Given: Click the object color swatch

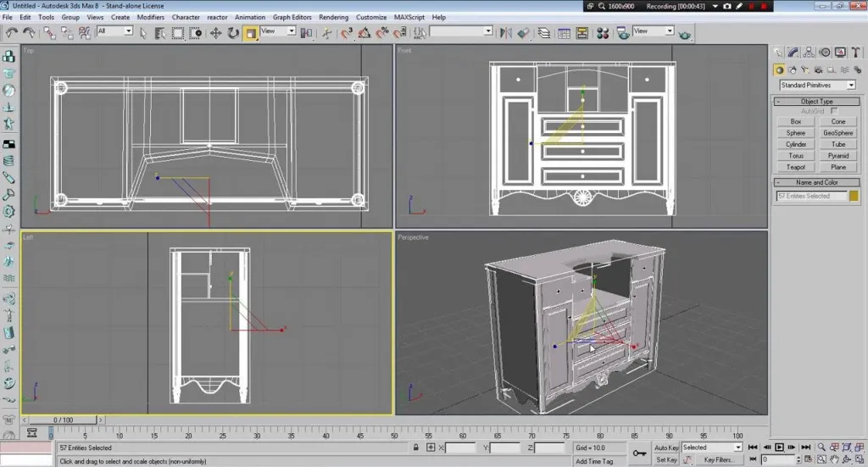Looking at the screenshot, I should (854, 196).
